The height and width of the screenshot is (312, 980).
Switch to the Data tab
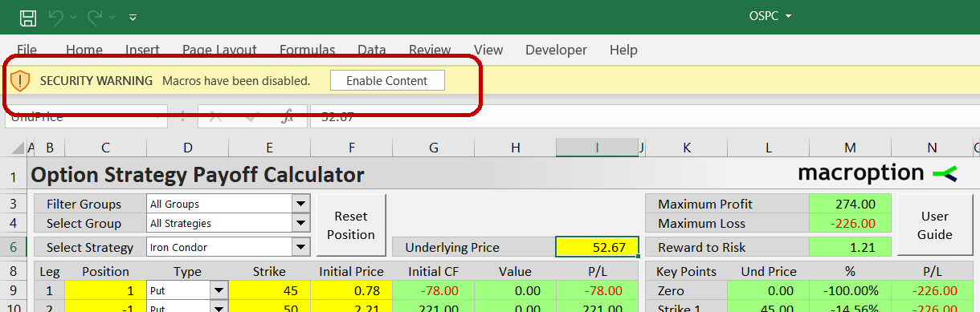click(x=372, y=50)
